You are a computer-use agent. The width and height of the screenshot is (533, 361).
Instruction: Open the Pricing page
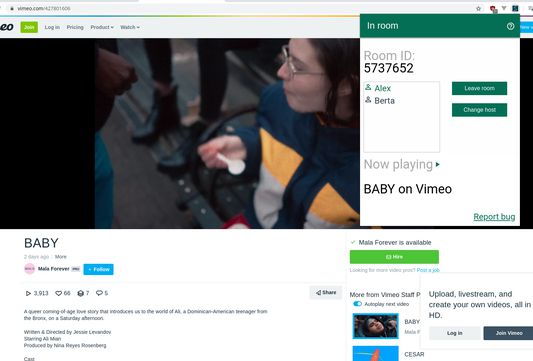point(75,27)
